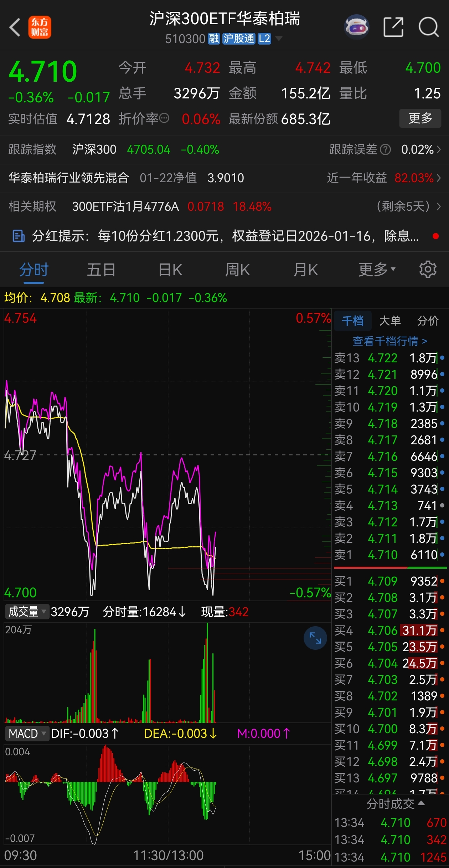Open dividend notice 分红提示 text
The width and height of the screenshot is (449, 868).
click(x=225, y=236)
